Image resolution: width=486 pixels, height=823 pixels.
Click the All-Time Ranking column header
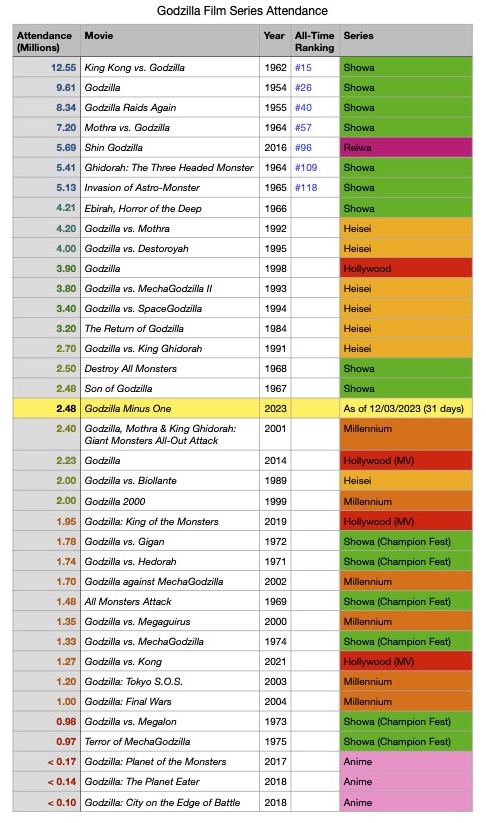(315, 41)
